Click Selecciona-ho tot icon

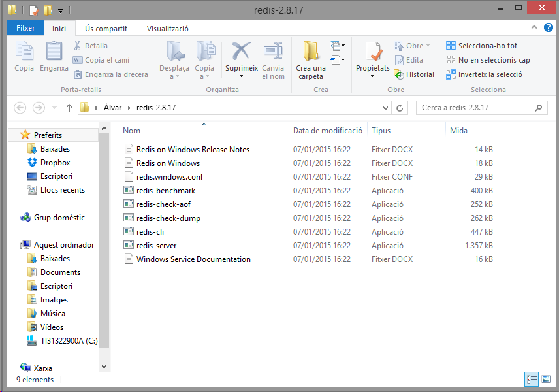[x=451, y=46]
